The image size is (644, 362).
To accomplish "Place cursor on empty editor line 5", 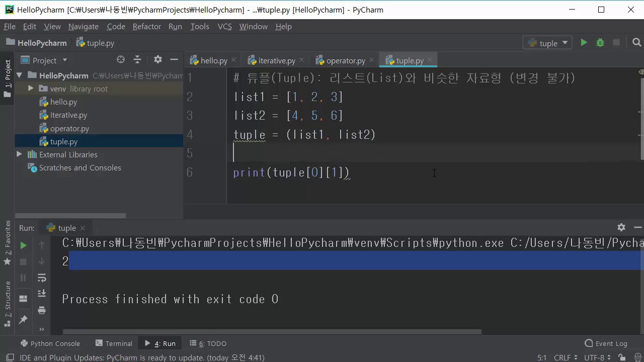I will coord(433,153).
